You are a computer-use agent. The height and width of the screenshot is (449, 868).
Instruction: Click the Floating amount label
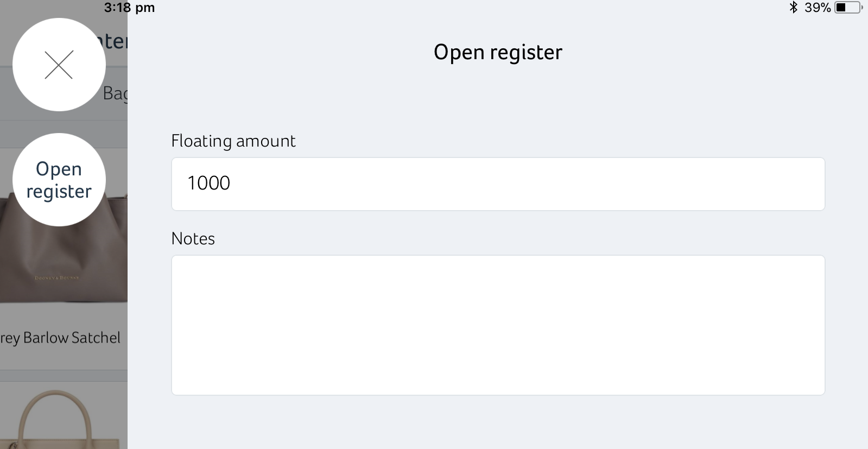(233, 141)
